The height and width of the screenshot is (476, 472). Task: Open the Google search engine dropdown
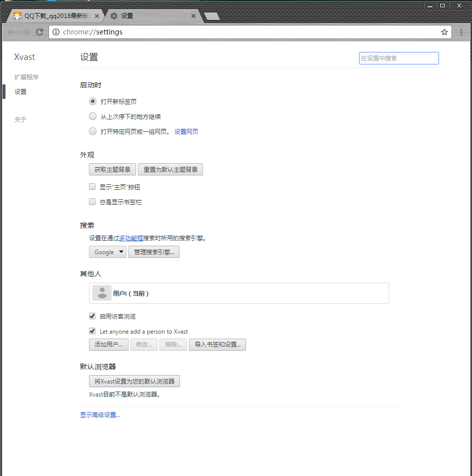[x=107, y=252]
